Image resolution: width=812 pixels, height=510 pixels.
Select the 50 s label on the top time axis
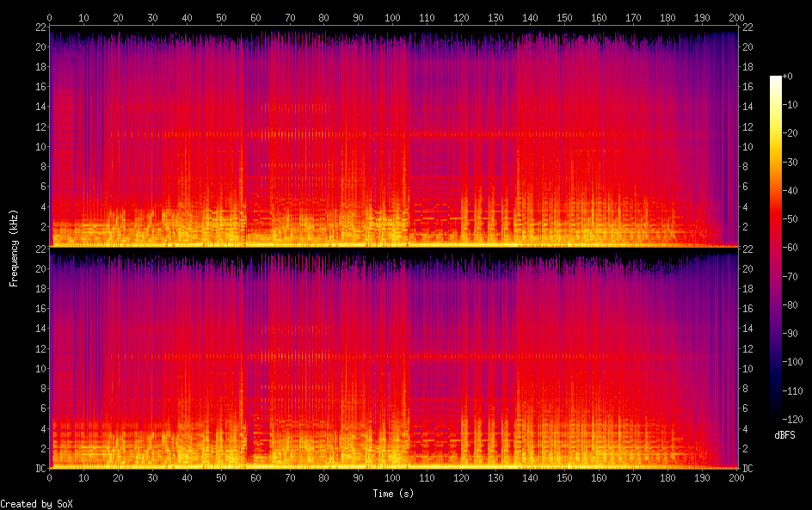coord(221,17)
